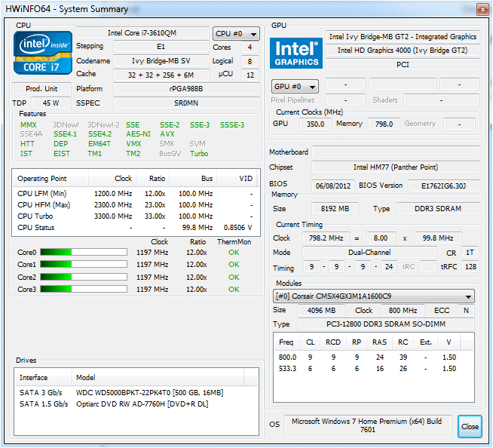Click the Core2 ThermMon OK status
Image resolution: width=493 pixels, height=448 pixels.
pyautogui.click(x=234, y=277)
